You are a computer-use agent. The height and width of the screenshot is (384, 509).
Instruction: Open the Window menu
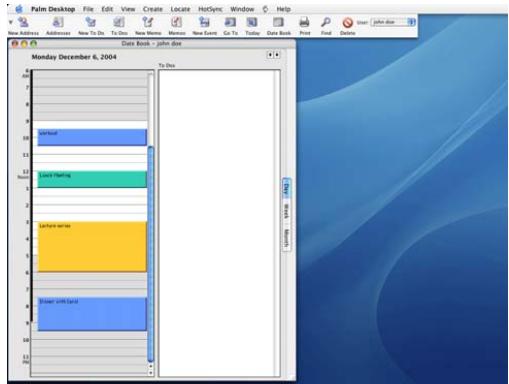coord(242,9)
